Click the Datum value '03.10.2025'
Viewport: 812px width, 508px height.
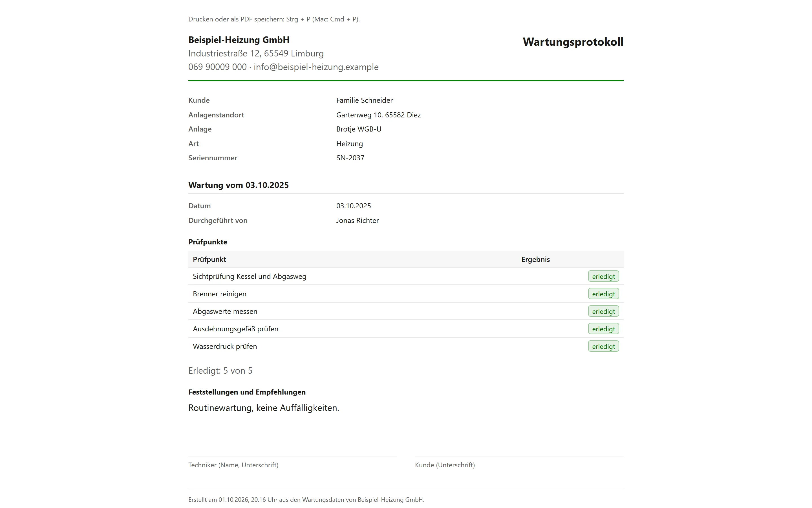pos(354,206)
